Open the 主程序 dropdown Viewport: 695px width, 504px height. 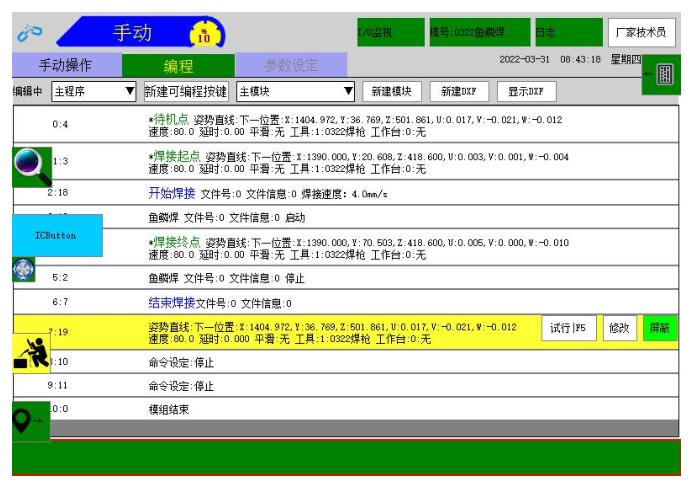[x=94, y=91]
